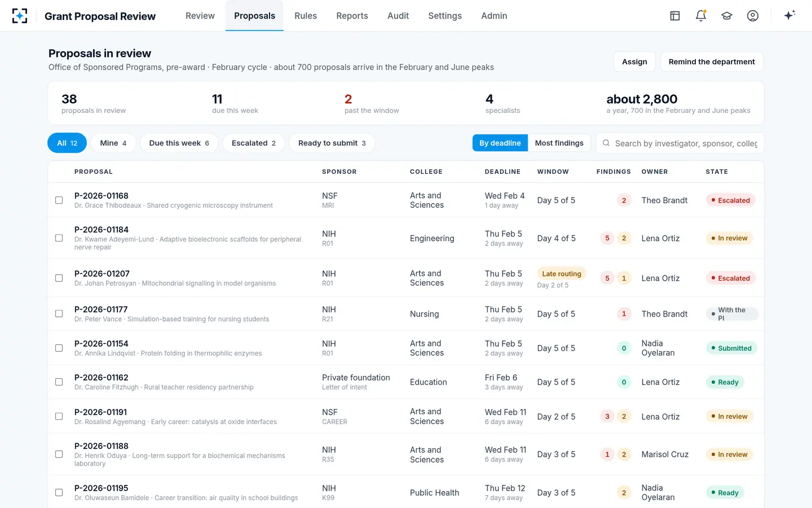Select the All 12 filter
Viewport: 812px width, 508px height.
click(x=67, y=143)
